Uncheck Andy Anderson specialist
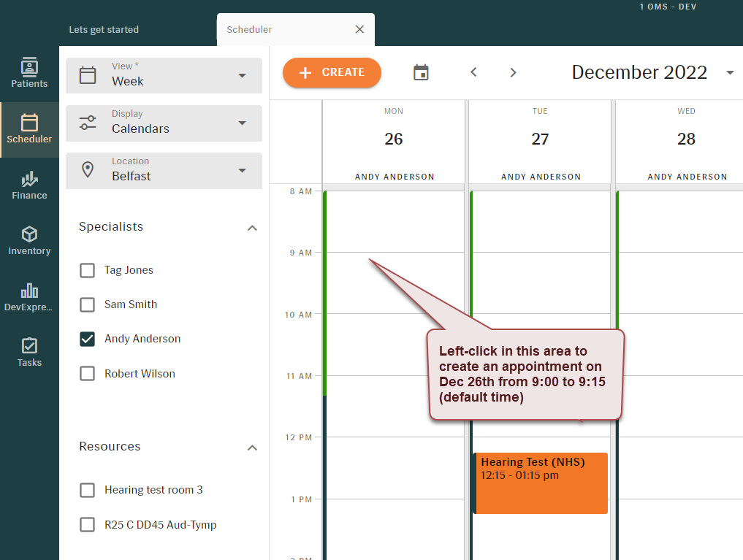Viewport: 743px width, 560px height. click(88, 339)
